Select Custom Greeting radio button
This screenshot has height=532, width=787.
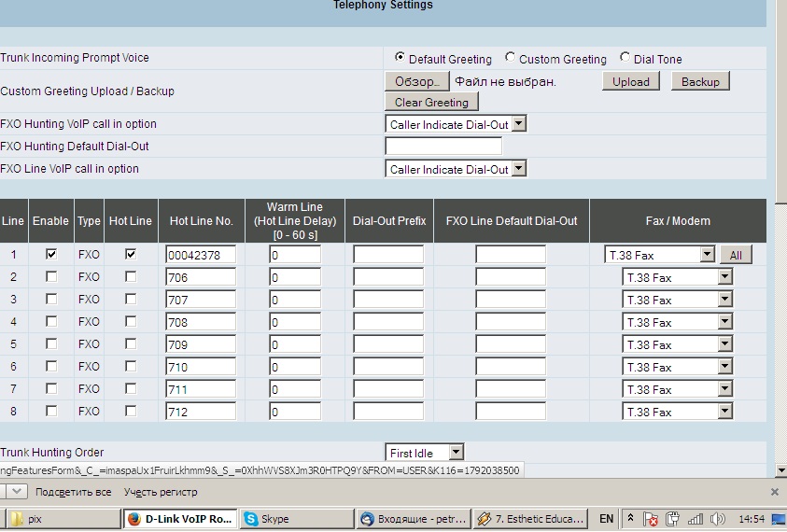pos(510,57)
